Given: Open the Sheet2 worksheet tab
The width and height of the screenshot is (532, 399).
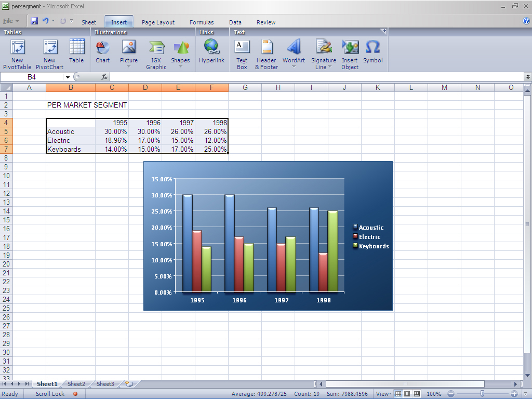Looking at the screenshot, I should click(76, 384).
